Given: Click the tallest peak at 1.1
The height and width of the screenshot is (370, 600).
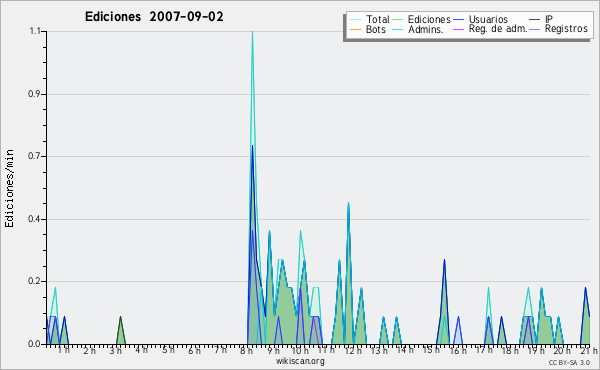Looking at the screenshot, I should tap(252, 33).
